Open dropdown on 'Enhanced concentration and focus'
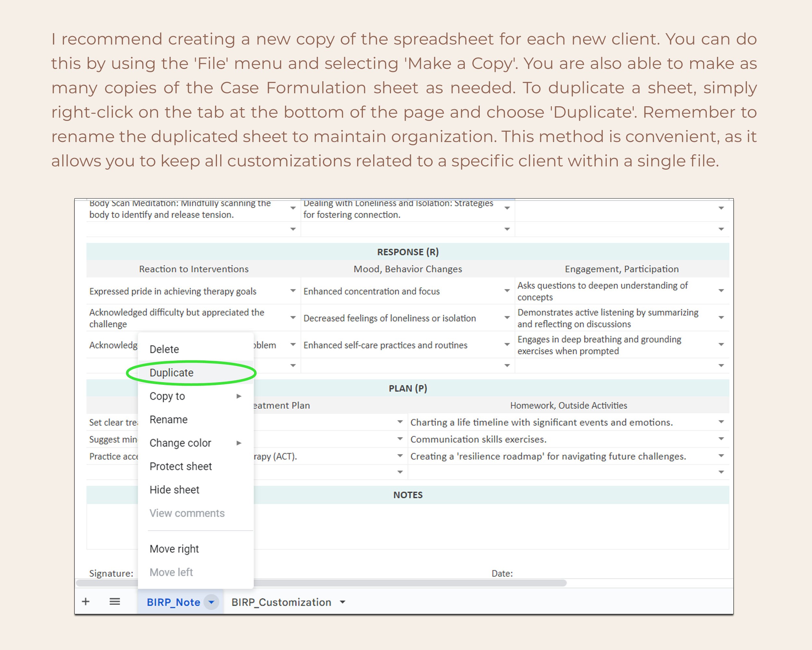Screen dimensions: 812x650 pos(507,291)
